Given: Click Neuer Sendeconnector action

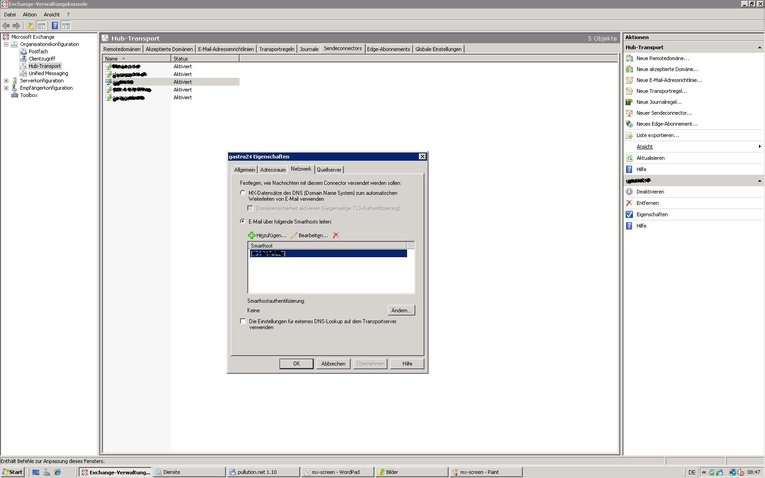Looking at the screenshot, I should 664,113.
